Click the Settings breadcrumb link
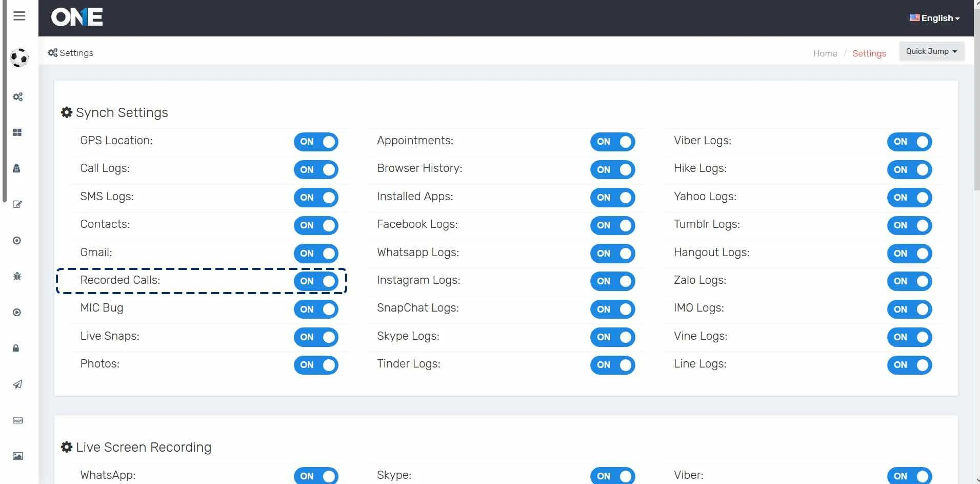Image resolution: width=980 pixels, height=484 pixels. pyautogui.click(x=869, y=53)
